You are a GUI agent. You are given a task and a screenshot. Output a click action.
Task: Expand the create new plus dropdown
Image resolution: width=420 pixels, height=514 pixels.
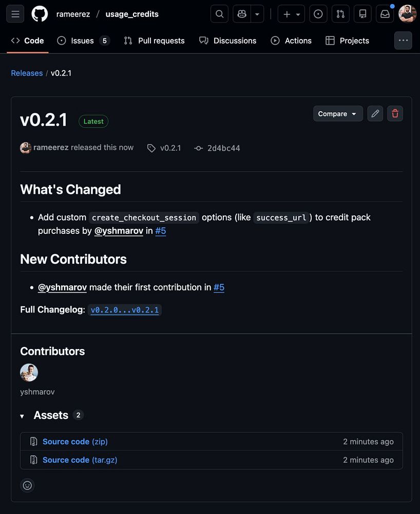[291, 14]
